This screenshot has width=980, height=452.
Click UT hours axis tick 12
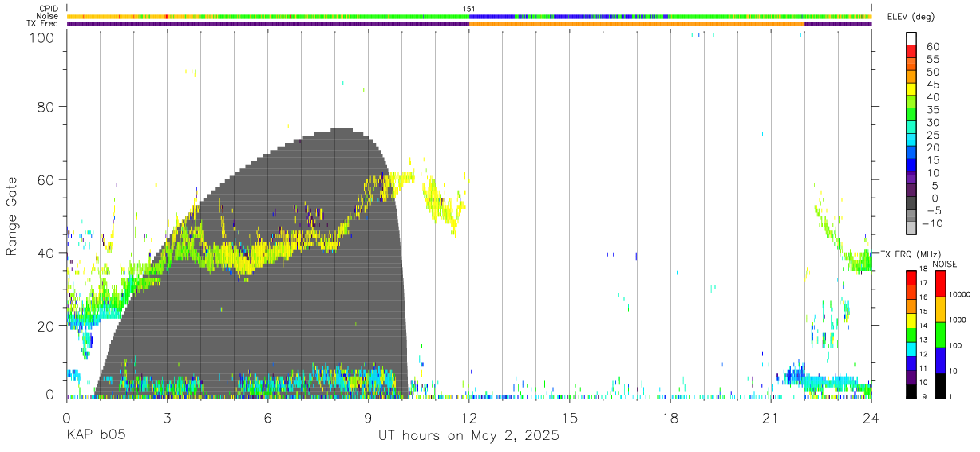(x=469, y=417)
